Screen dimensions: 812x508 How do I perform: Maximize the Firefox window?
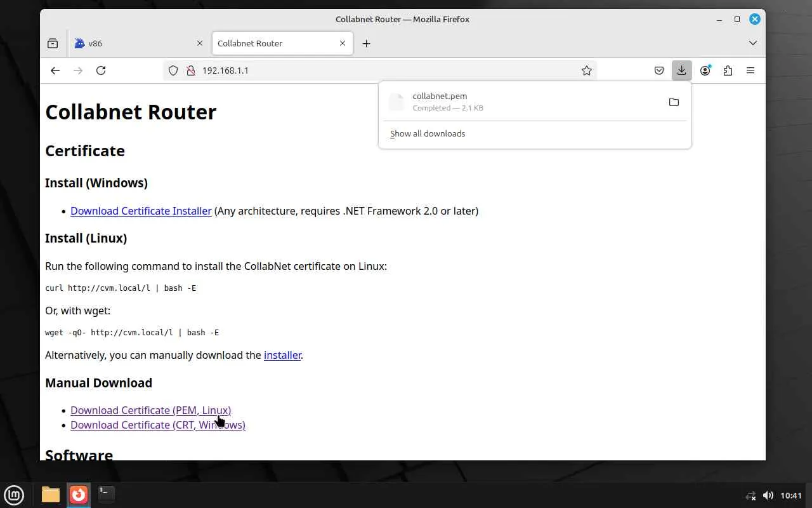coord(737,19)
